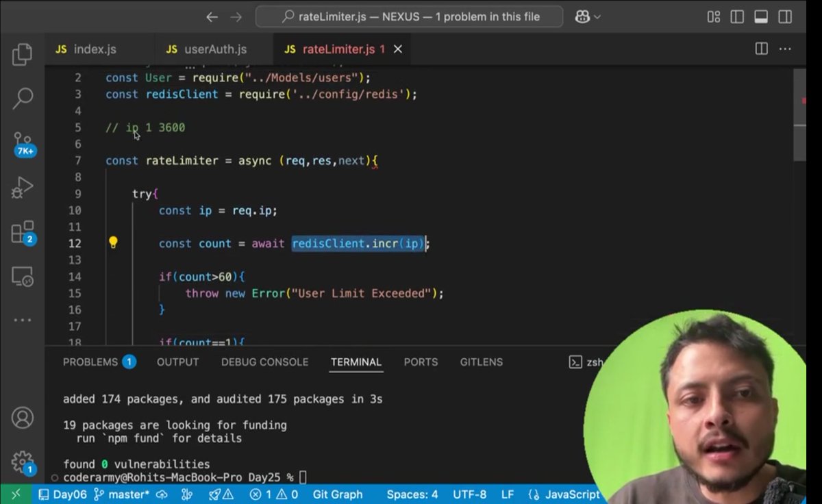Click the command center search box

click(x=409, y=16)
